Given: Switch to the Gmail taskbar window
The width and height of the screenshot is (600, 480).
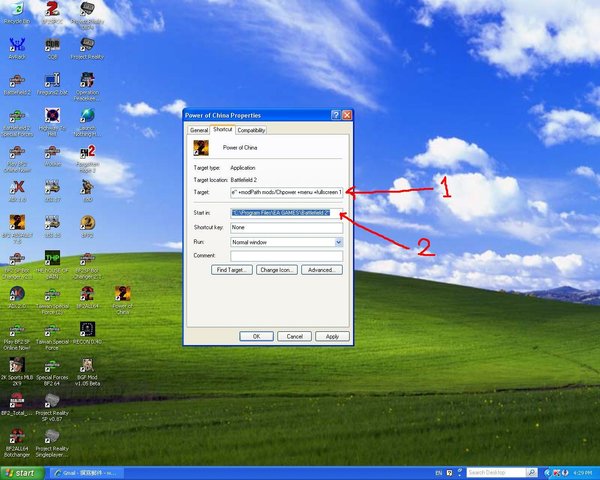Looking at the screenshot, I should tap(86, 473).
